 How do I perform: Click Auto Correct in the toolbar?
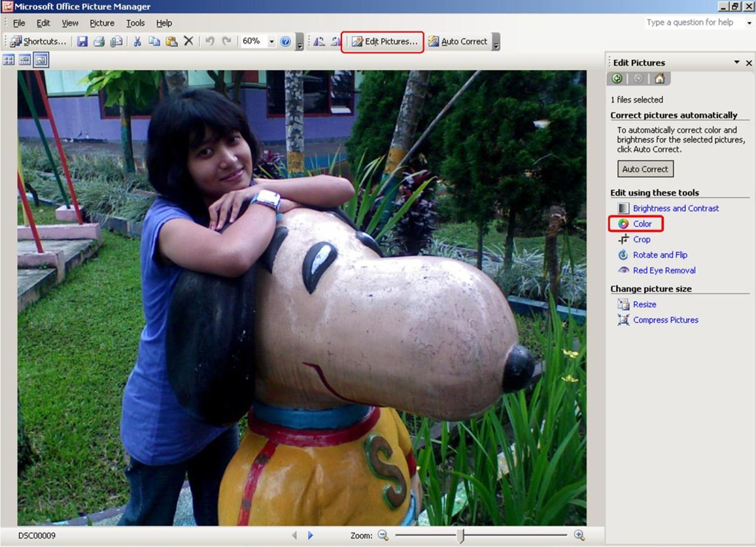tap(457, 42)
